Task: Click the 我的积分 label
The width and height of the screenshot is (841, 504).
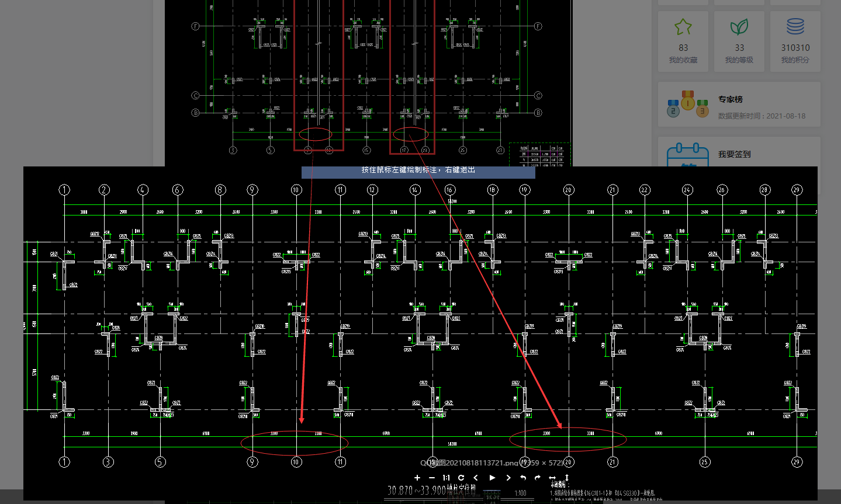Action: tap(795, 60)
